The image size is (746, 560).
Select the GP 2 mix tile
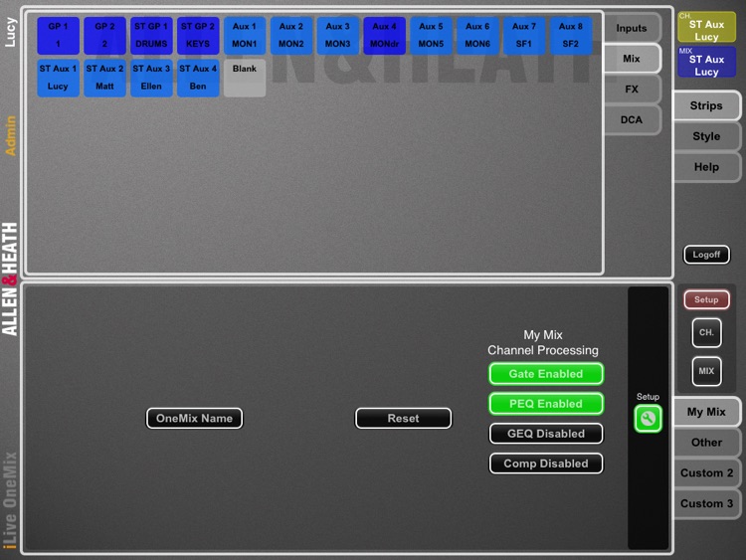(104, 35)
